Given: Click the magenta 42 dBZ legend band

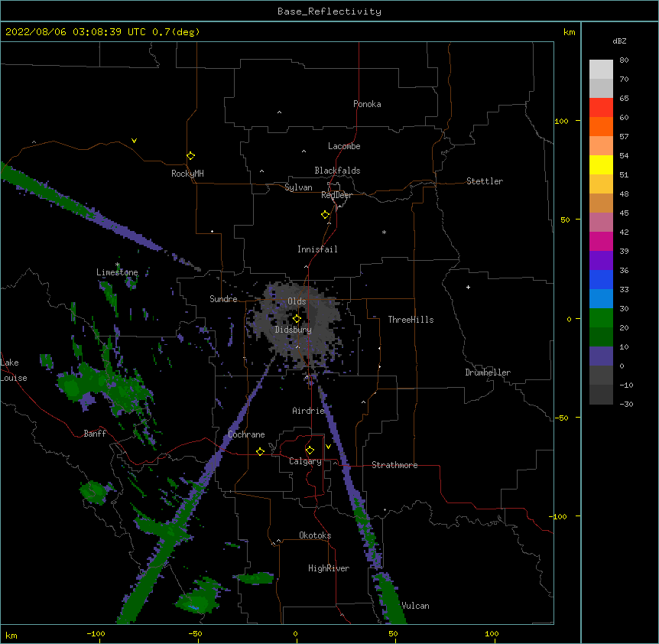Looking at the screenshot, I should pyautogui.click(x=601, y=241).
